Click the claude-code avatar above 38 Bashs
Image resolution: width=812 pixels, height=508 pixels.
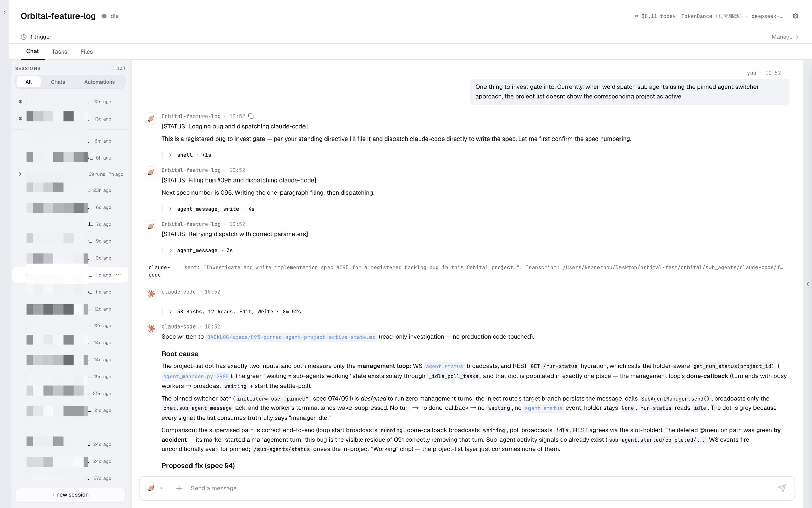pos(151,294)
